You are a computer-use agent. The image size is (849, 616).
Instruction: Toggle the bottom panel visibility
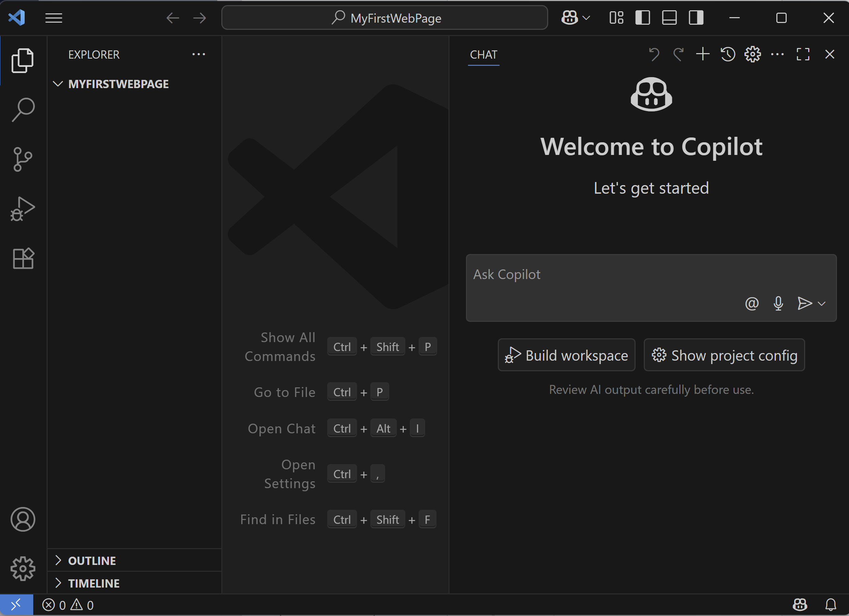(x=669, y=17)
